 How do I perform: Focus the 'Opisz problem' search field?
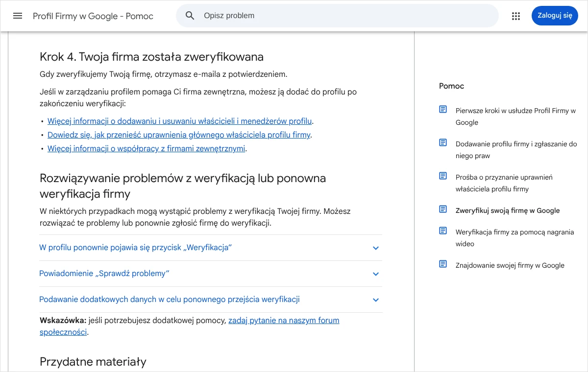(337, 16)
